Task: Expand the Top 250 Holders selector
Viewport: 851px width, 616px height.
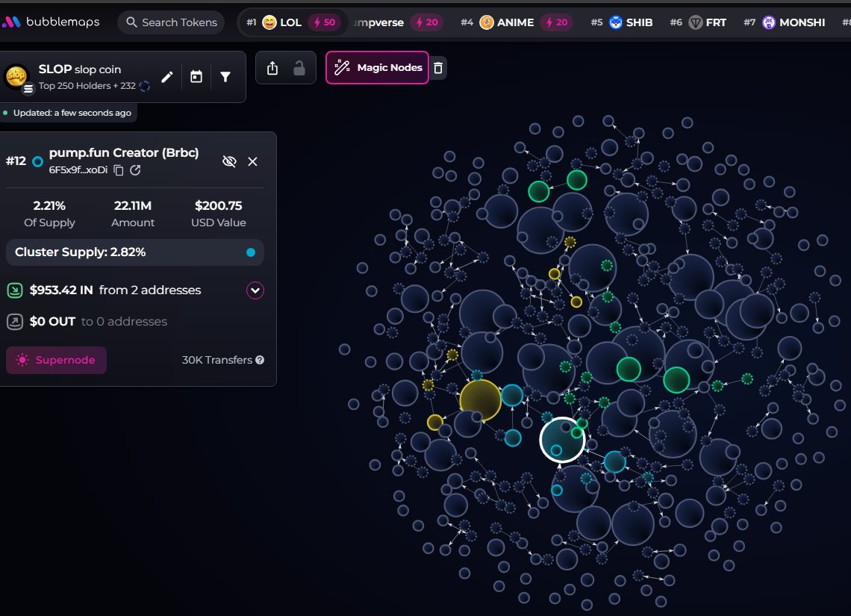Action: click(x=87, y=86)
